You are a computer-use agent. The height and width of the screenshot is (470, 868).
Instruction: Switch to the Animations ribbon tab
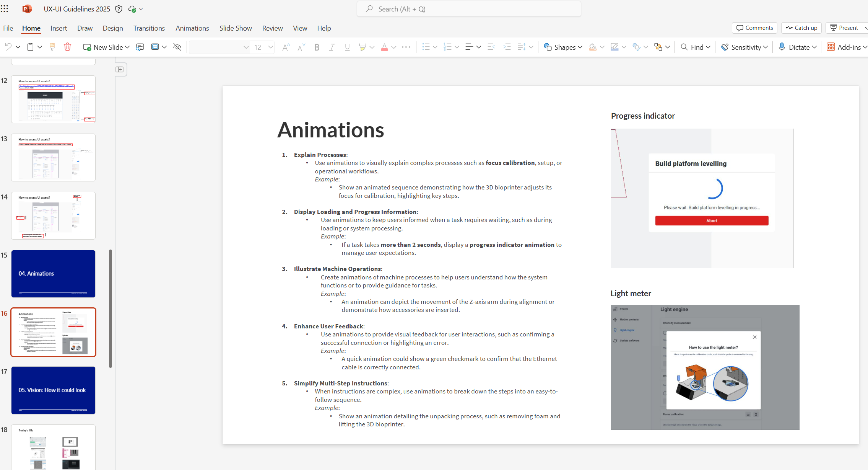[x=192, y=28]
